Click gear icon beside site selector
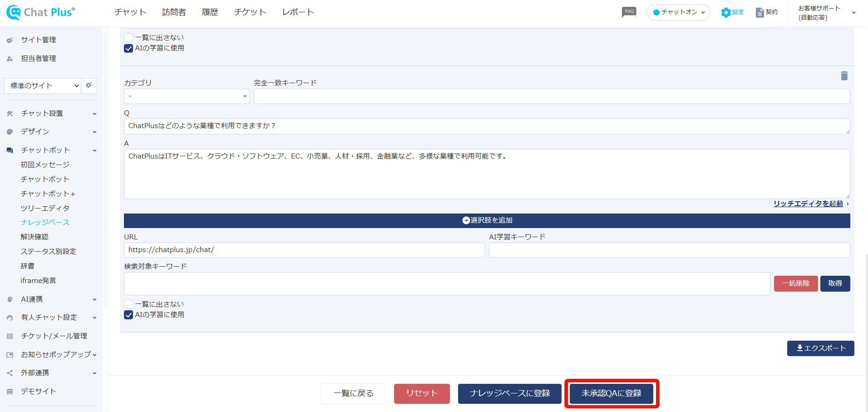The image size is (868, 412). (x=89, y=85)
